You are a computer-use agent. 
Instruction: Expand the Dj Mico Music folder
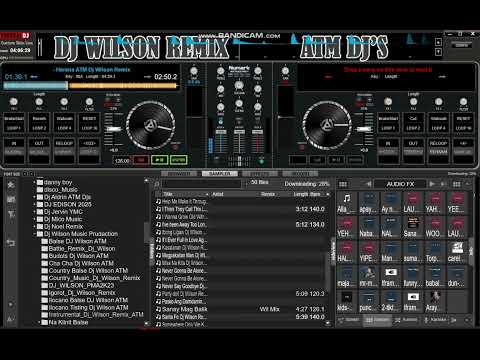point(34,219)
